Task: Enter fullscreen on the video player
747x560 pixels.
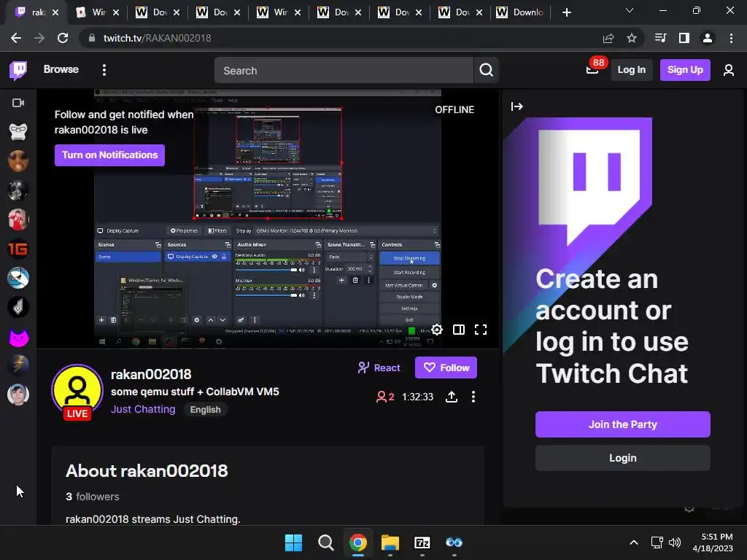Action: 481,330
